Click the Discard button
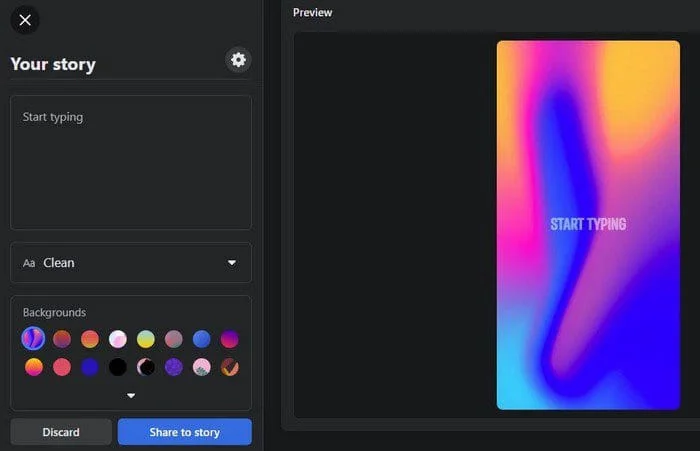700x451 pixels. pos(61,432)
